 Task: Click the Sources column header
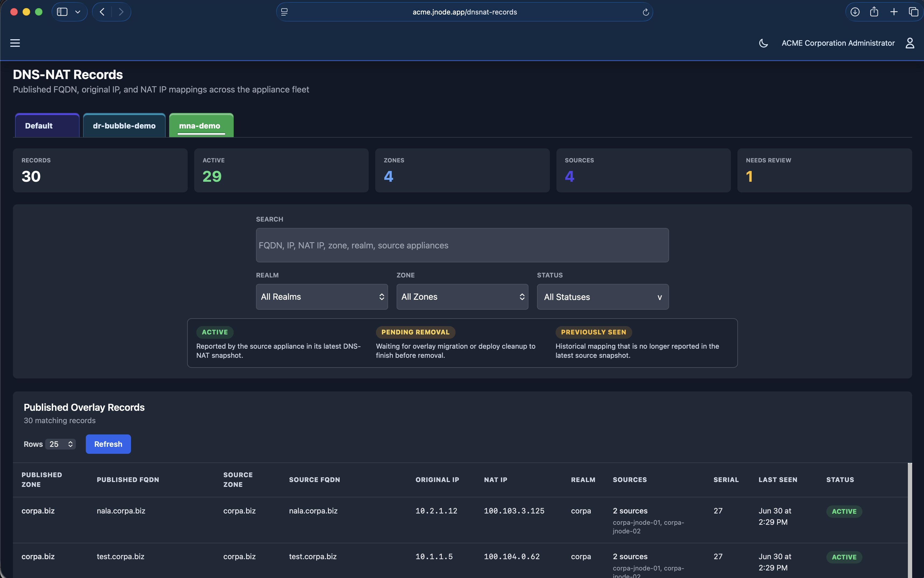point(630,479)
